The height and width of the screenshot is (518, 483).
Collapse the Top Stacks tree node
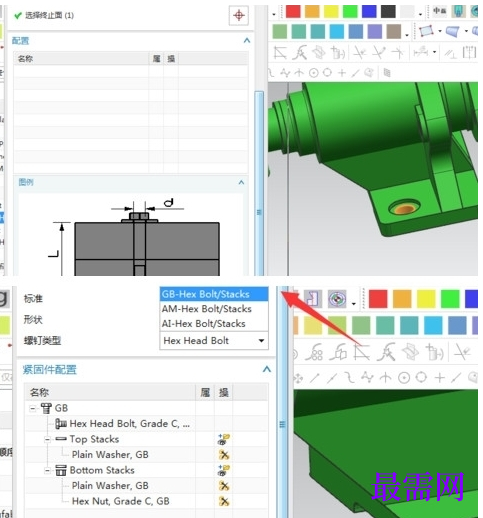[x=47, y=440]
